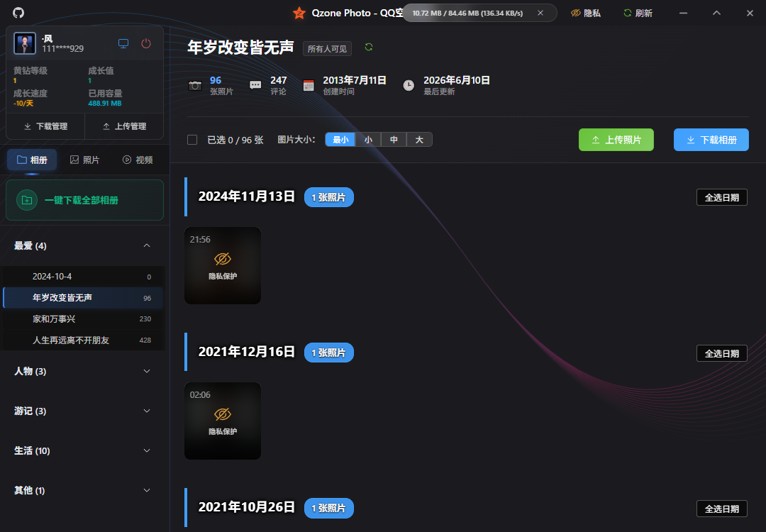Switch to the 视频 videos tab

point(138,160)
